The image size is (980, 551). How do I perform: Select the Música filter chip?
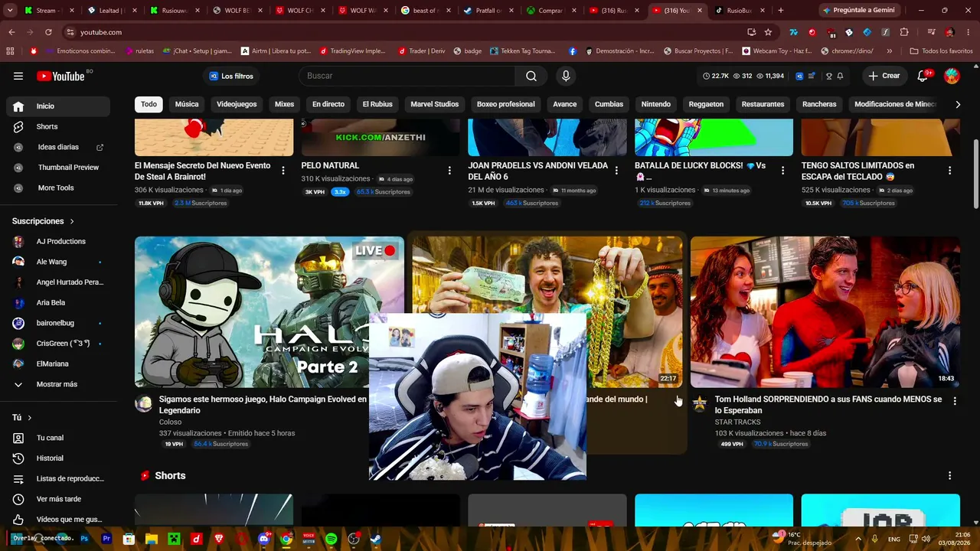coord(187,104)
